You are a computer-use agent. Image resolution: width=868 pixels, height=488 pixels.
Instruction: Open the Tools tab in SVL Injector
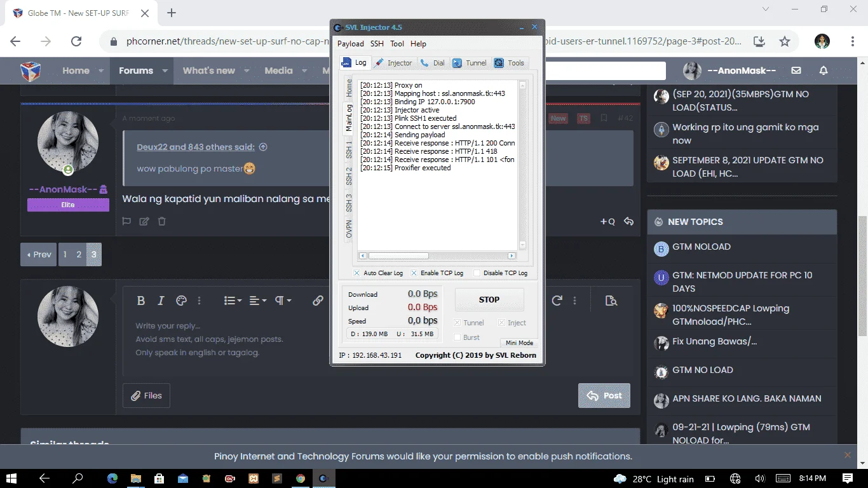pyautogui.click(x=510, y=63)
